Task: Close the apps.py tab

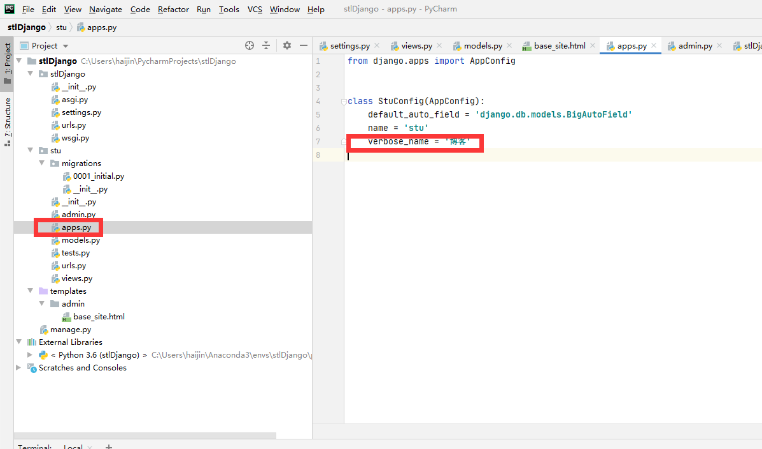Action: tap(654, 46)
